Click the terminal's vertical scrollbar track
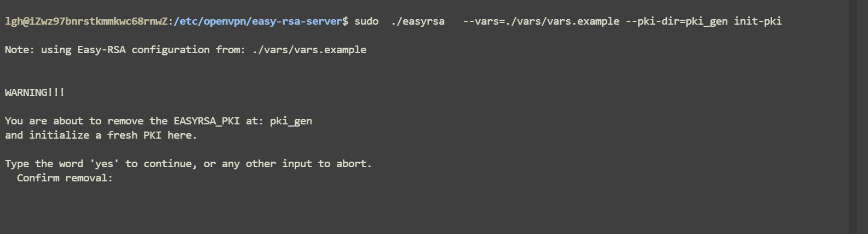 [853, 117]
